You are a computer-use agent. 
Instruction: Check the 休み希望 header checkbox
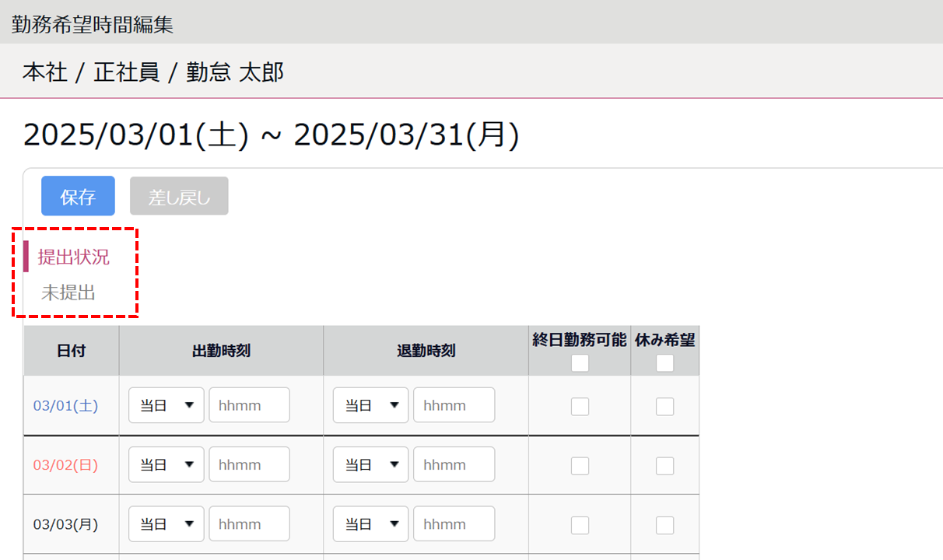point(664,363)
